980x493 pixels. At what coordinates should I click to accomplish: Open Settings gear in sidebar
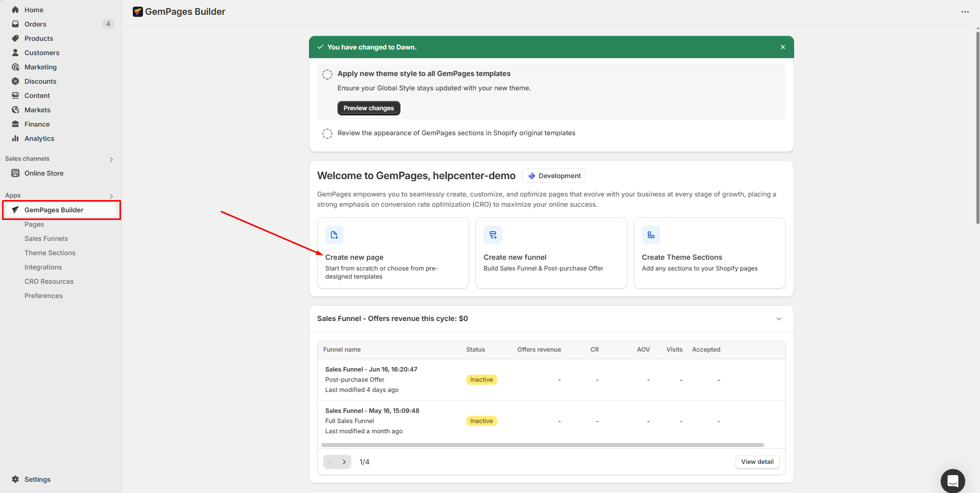(x=15, y=479)
